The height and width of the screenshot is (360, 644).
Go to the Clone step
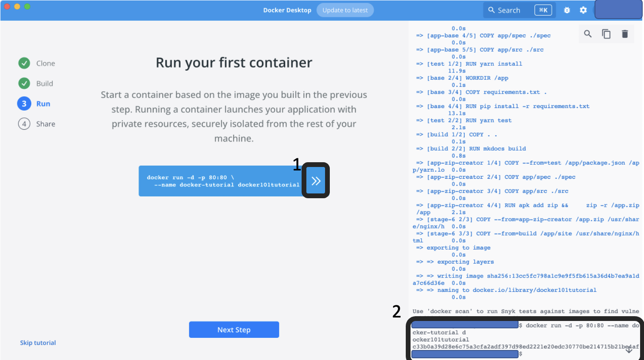coord(46,63)
